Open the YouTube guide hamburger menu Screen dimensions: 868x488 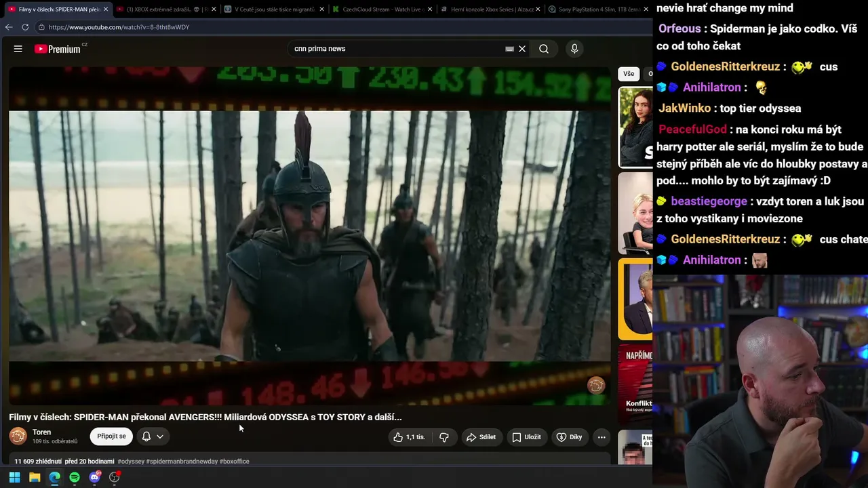click(18, 49)
